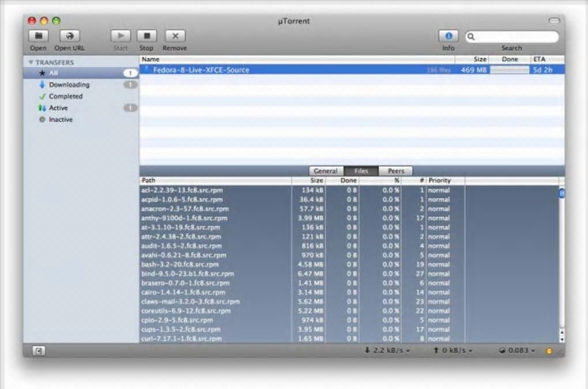Select file bash-3.2-20.fc8.src.rpm
Viewport: 588px width, 389px height.
click(x=180, y=265)
